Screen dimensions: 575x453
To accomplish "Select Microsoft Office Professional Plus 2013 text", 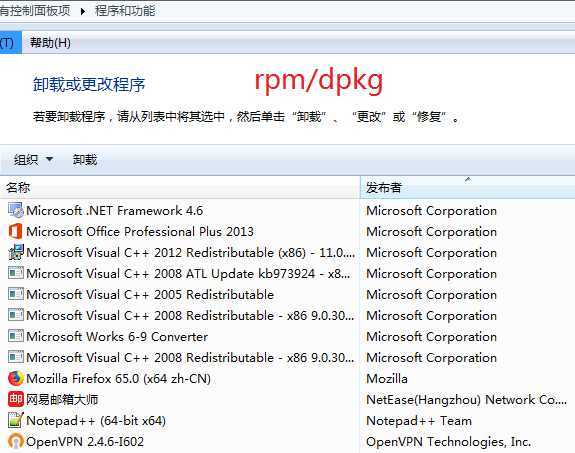I will click(x=140, y=231).
